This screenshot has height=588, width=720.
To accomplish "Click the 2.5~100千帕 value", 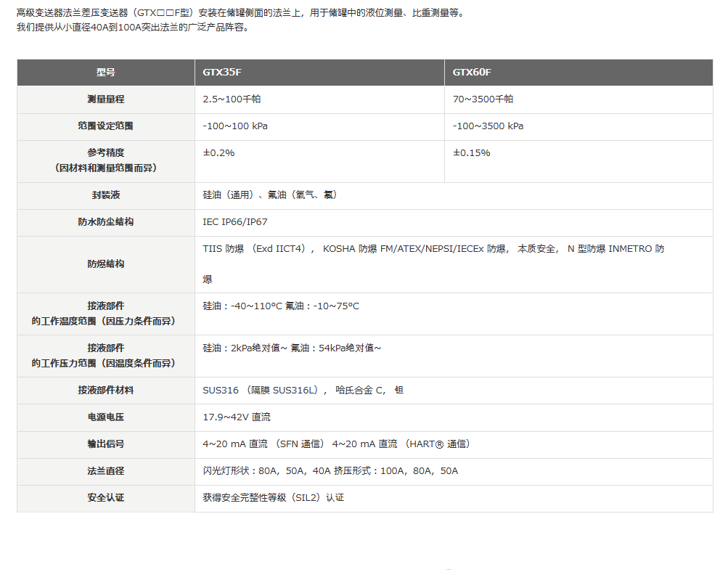I will pos(232,99).
